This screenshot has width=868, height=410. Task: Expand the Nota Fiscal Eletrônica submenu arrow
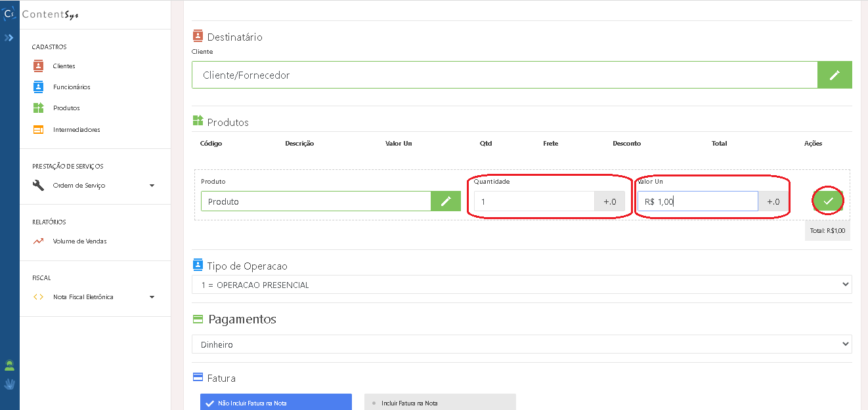pos(152,297)
